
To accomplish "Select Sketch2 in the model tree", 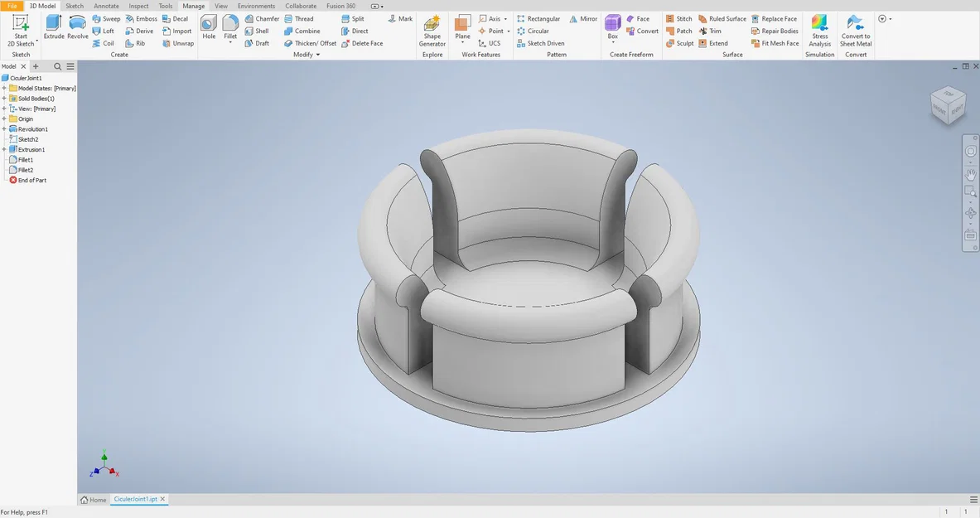I will (x=27, y=138).
